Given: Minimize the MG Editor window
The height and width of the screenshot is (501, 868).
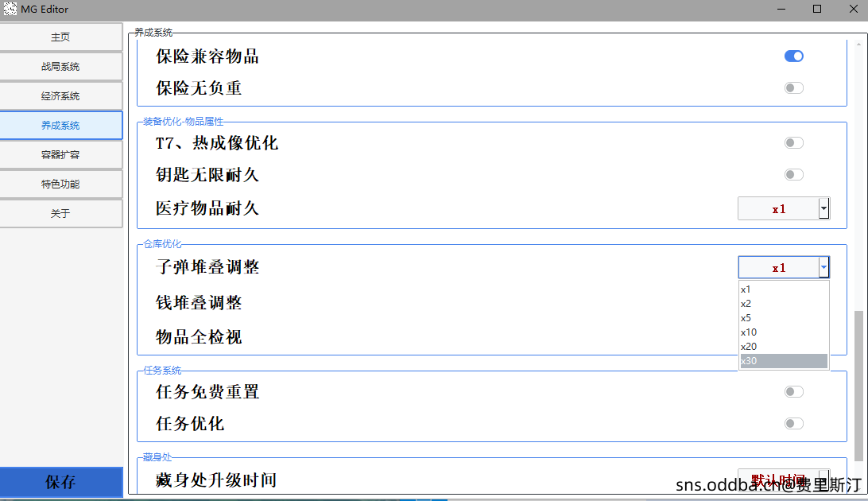Looking at the screenshot, I should pyautogui.click(x=781, y=9).
